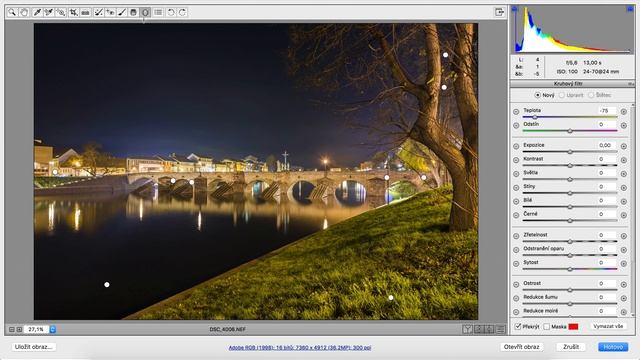640x360 pixels.
Task: Increase Kontrast with plus button
Action: pyautogui.click(x=624, y=160)
